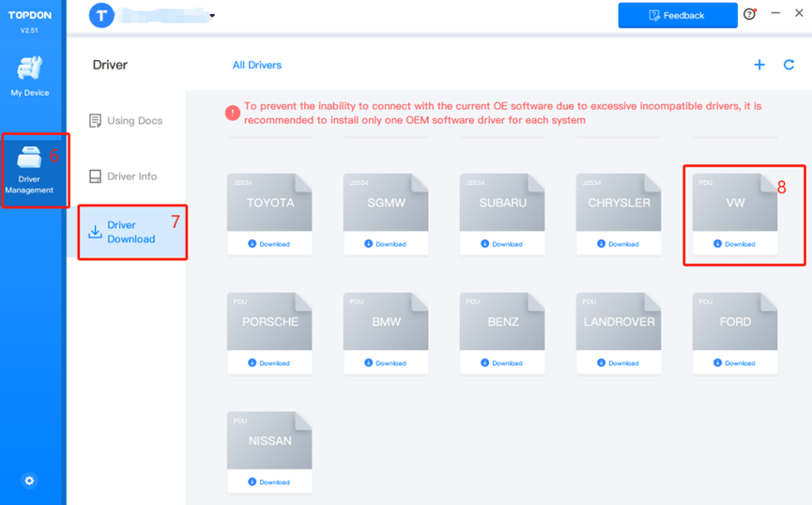Download the LANDROVER driver
812x505 pixels.
pyautogui.click(x=619, y=363)
